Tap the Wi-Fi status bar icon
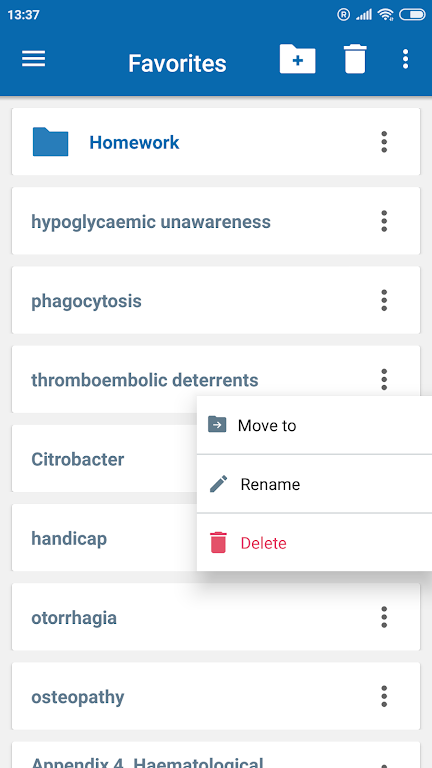Screen dimensions: 432x768 tap(385, 15)
